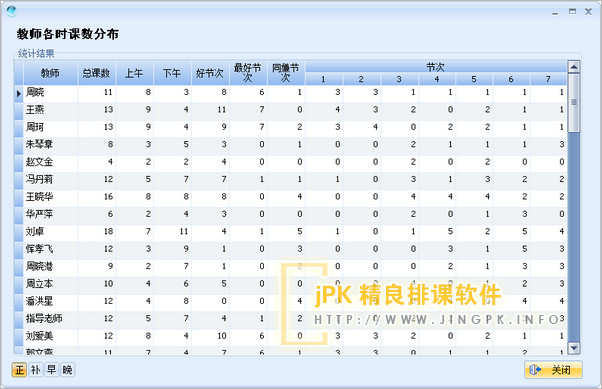Viewport: 602px width, 389px height.
Task: Select teacher row 王燕
Action: point(290,110)
